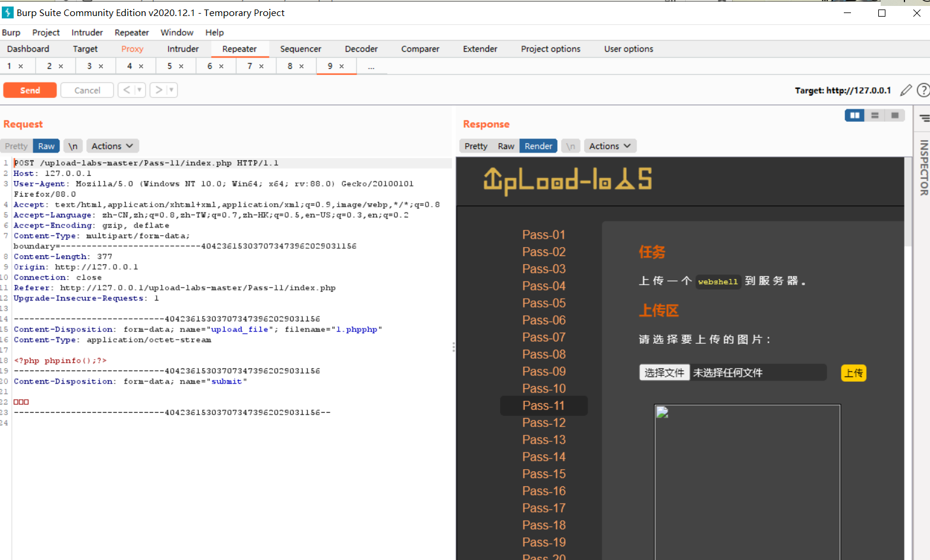Switch to the Proxy tab

(x=132, y=49)
